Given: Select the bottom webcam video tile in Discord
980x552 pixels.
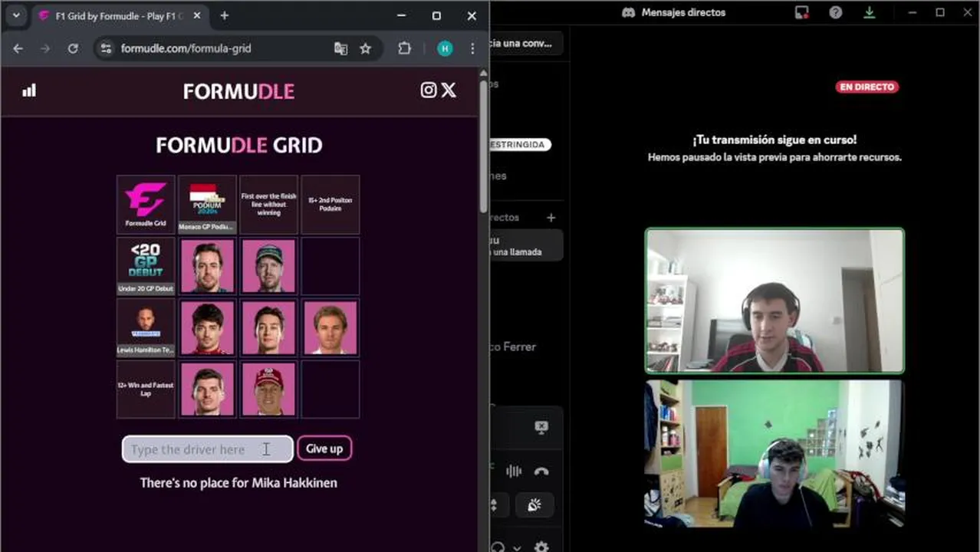Looking at the screenshot, I should point(774,455).
